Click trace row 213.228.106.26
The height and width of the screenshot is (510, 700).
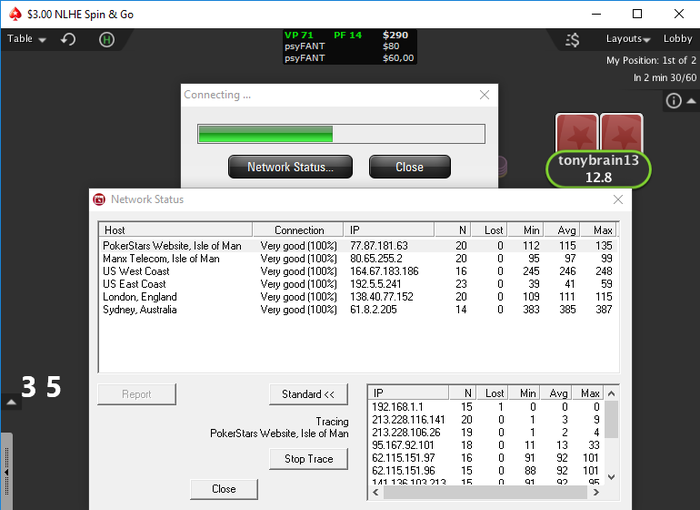click(x=486, y=432)
